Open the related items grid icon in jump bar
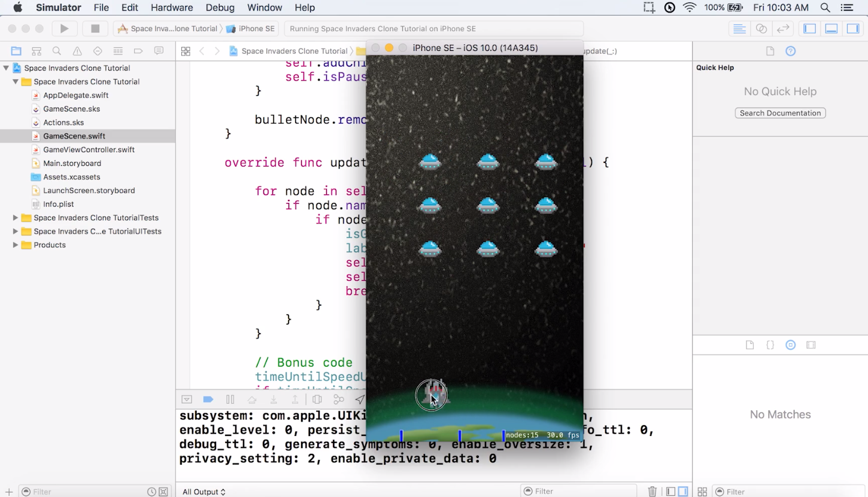 point(186,51)
